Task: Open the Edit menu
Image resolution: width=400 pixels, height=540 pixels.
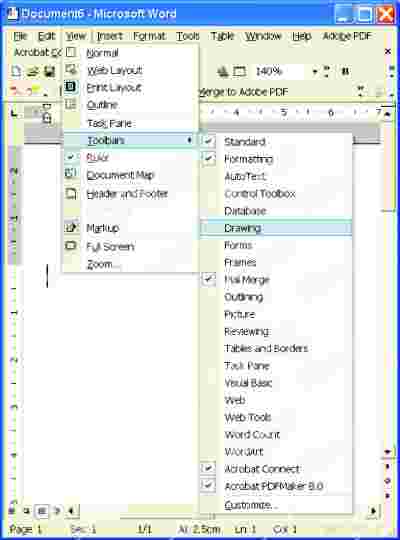Action: [x=47, y=36]
